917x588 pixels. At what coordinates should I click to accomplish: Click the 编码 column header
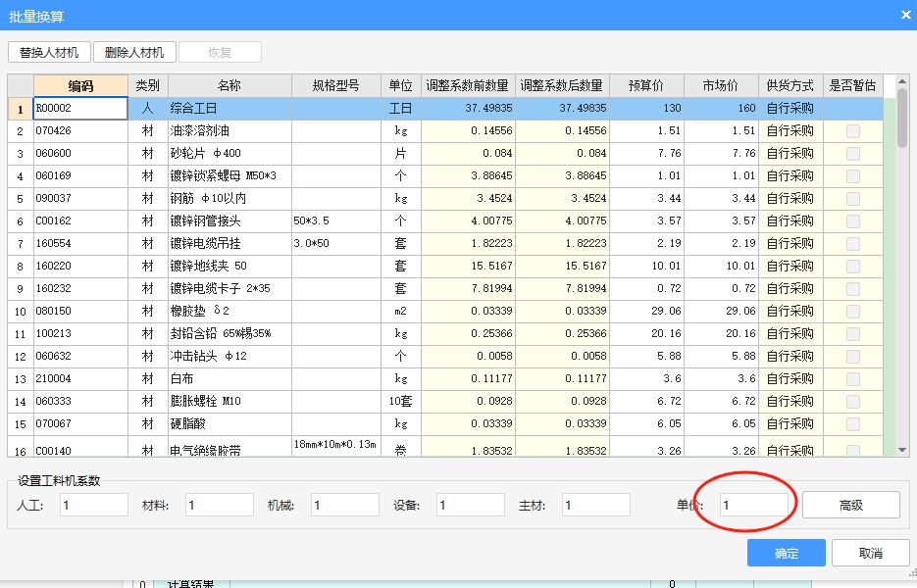(80, 86)
